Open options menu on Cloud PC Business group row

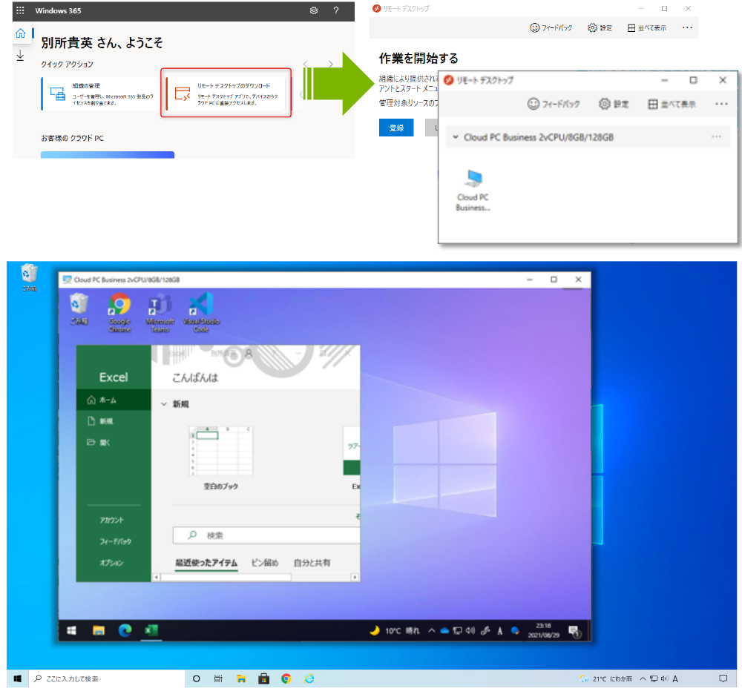(x=717, y=136)
